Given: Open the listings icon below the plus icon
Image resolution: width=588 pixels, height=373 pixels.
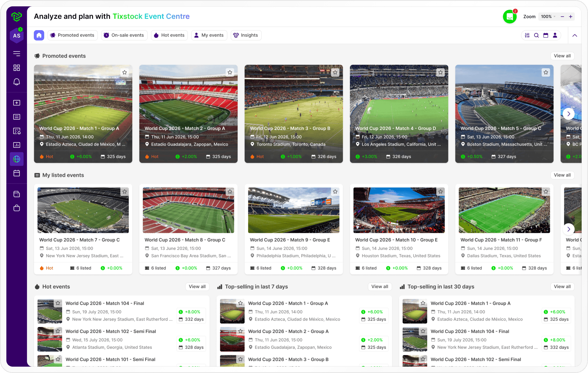Looking at the screenshot, I should (17, 117).
